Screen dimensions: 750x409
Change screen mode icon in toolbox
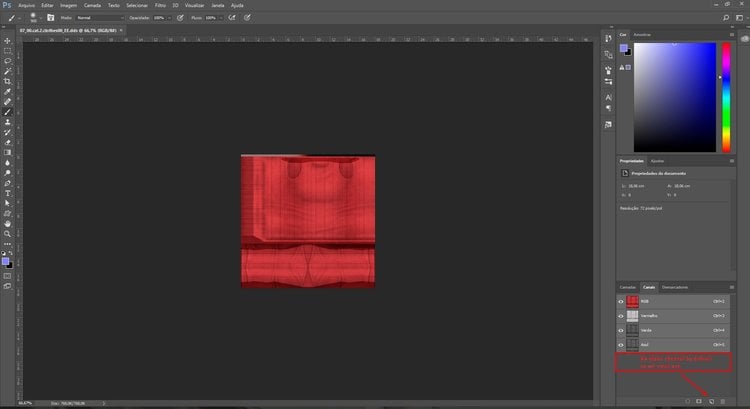[x=7, y=286]
